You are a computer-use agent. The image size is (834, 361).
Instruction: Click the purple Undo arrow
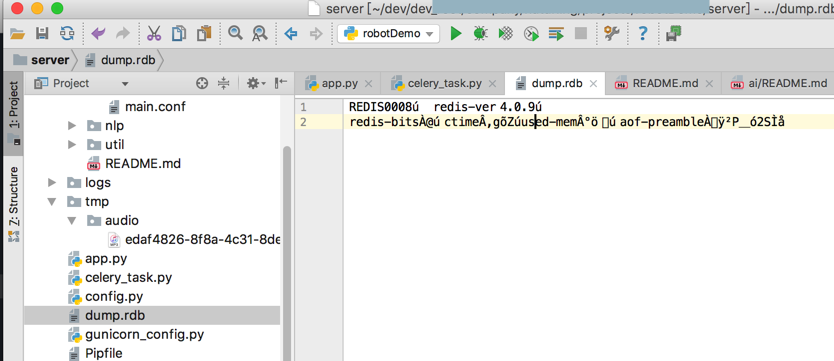(98, 34)
